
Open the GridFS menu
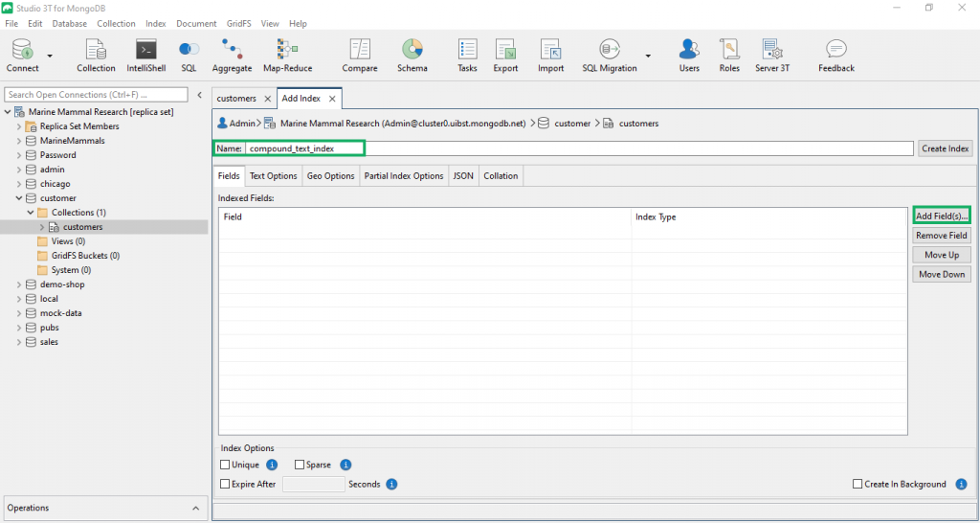point(238,23)
